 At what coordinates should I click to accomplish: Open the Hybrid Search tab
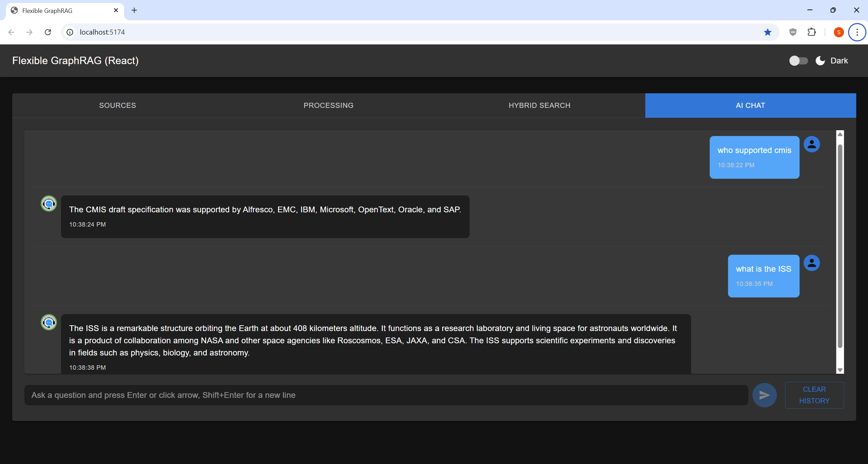(539, 105)
